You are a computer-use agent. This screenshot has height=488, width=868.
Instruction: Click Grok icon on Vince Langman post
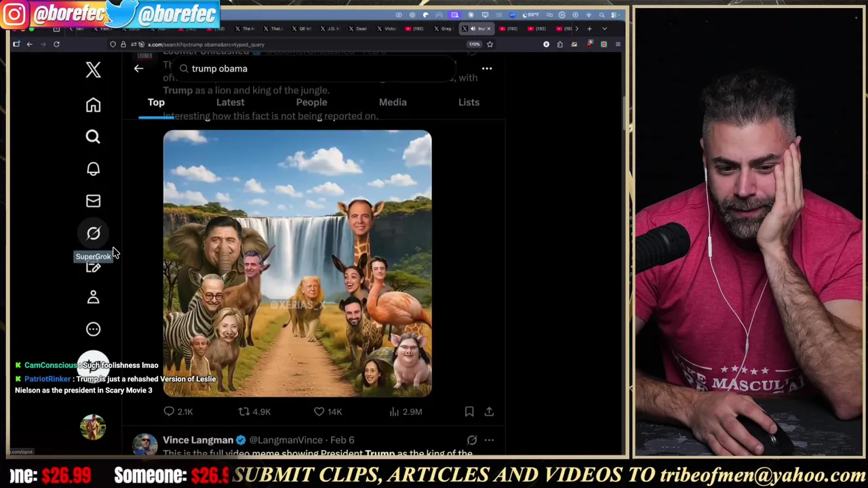(472, 440)
